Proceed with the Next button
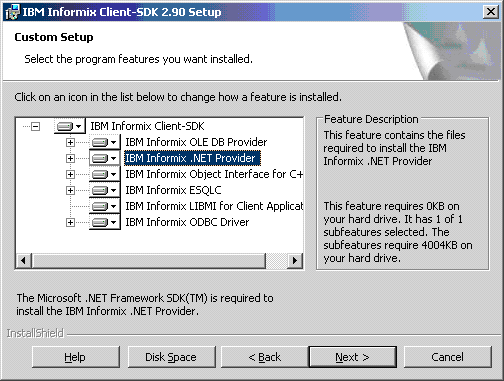The height and width of the screenshot is (381, 504). click(x=353, y=357)
